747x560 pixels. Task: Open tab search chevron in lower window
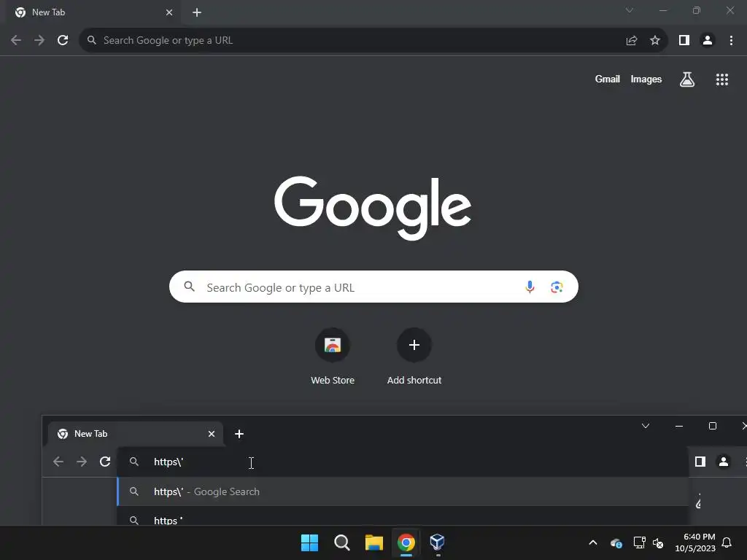click(x=646, y=426)
